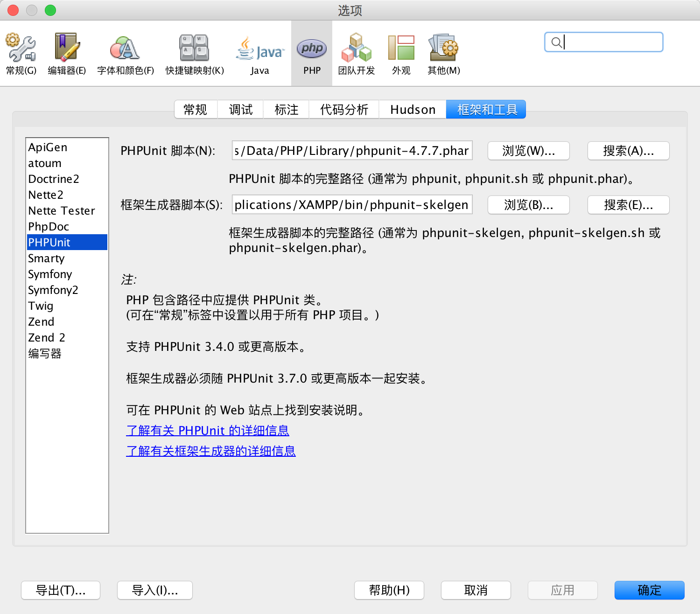Click the 取消 cancel button
The height and width of the screenshot is (614, 700).
[x=476, y=590]
